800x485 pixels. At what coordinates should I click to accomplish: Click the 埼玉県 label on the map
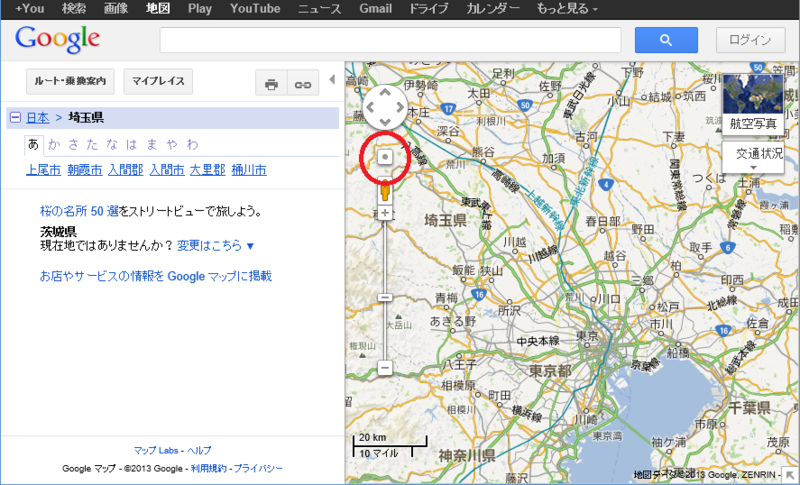(445, 220)
